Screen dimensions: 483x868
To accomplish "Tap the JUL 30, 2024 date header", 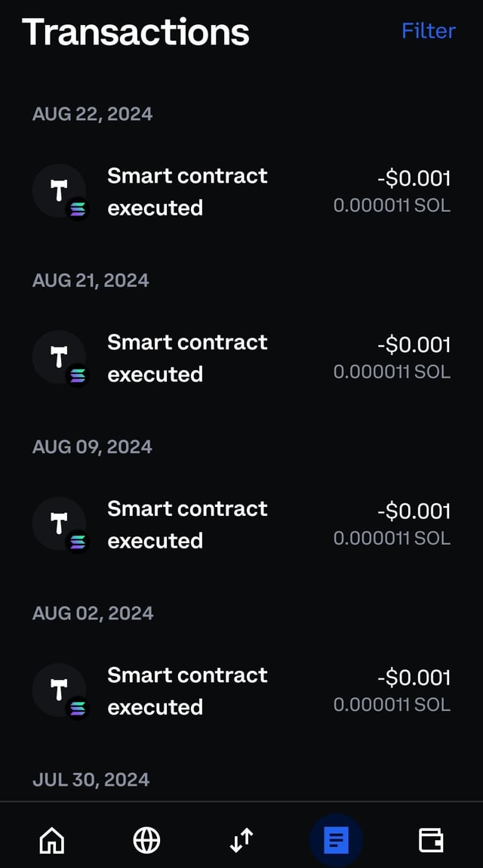I will coord(91,779).
